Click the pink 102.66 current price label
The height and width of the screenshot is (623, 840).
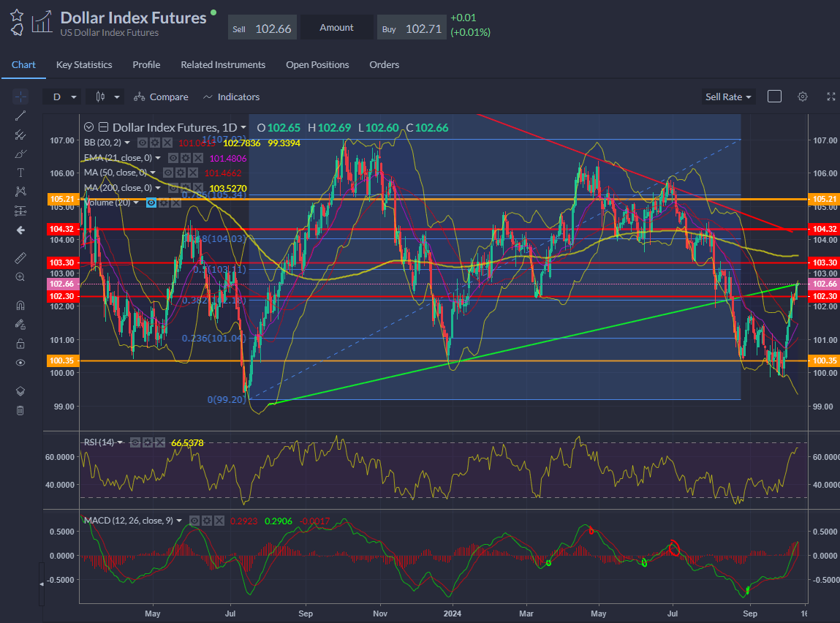coord(825,284)
